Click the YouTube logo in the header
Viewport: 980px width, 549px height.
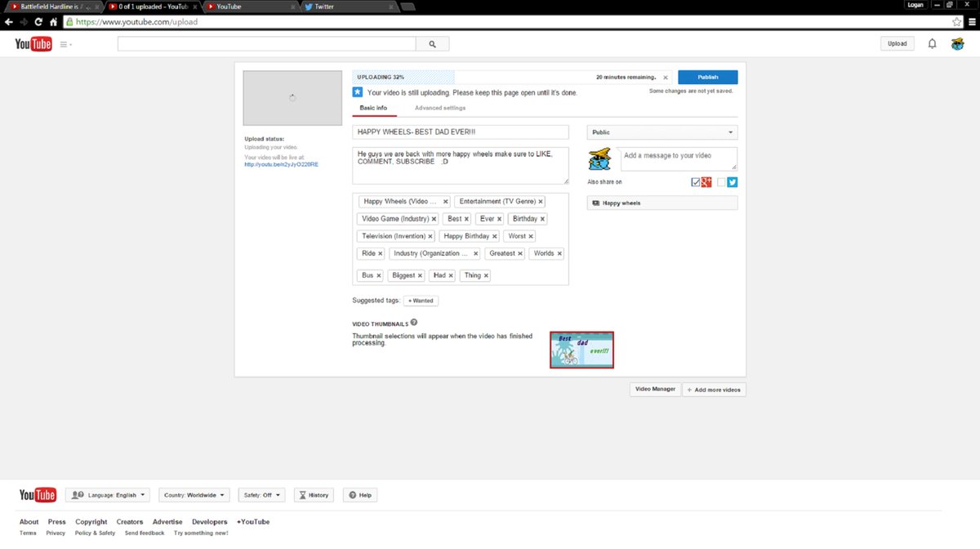point(33,44)
